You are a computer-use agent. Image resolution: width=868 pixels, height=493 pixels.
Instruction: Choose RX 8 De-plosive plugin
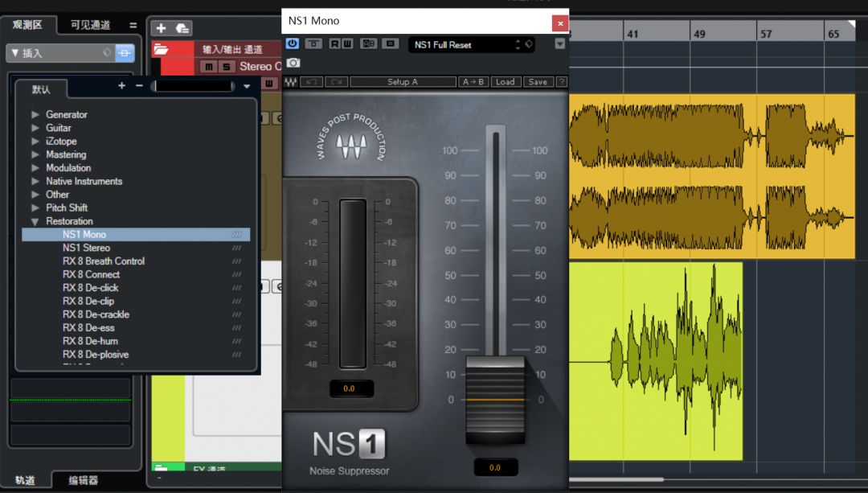(136, 354)
